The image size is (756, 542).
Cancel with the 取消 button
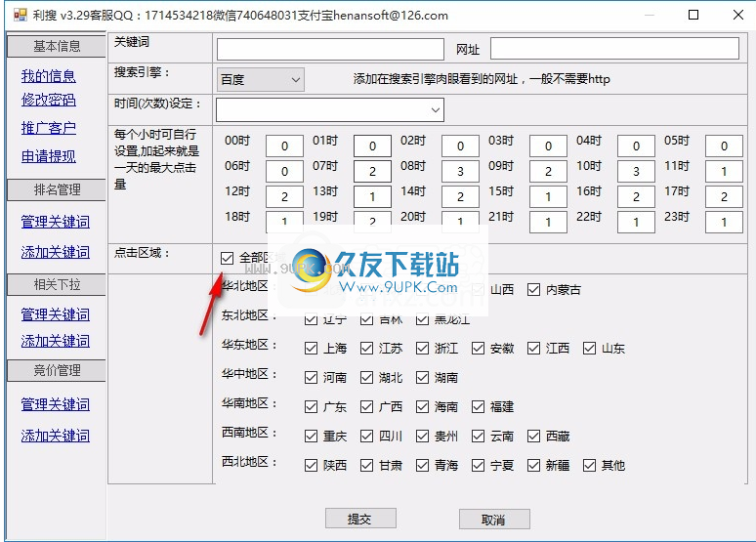pyautogui.click(x=494, y=520)
